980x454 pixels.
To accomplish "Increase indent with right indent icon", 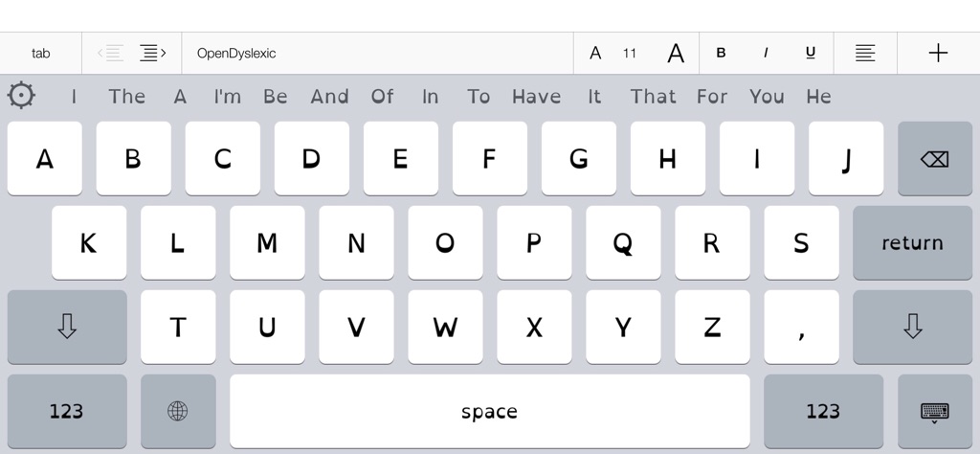I will point(152,53).
